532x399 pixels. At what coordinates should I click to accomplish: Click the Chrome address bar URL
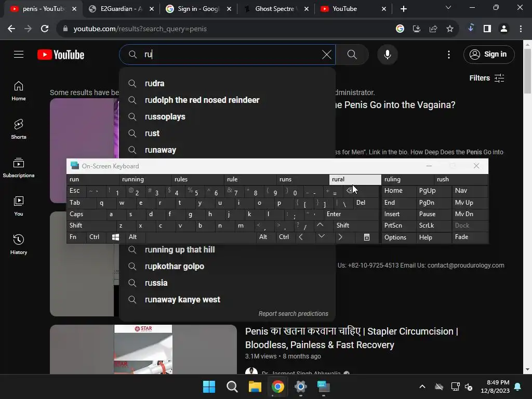point(140,29)
